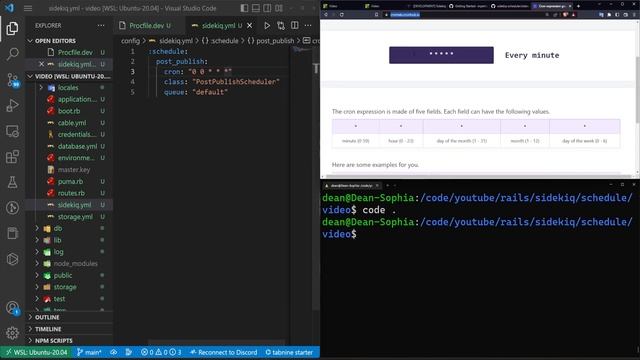Click the config breadcrumb segment

[x=130, y=41]
